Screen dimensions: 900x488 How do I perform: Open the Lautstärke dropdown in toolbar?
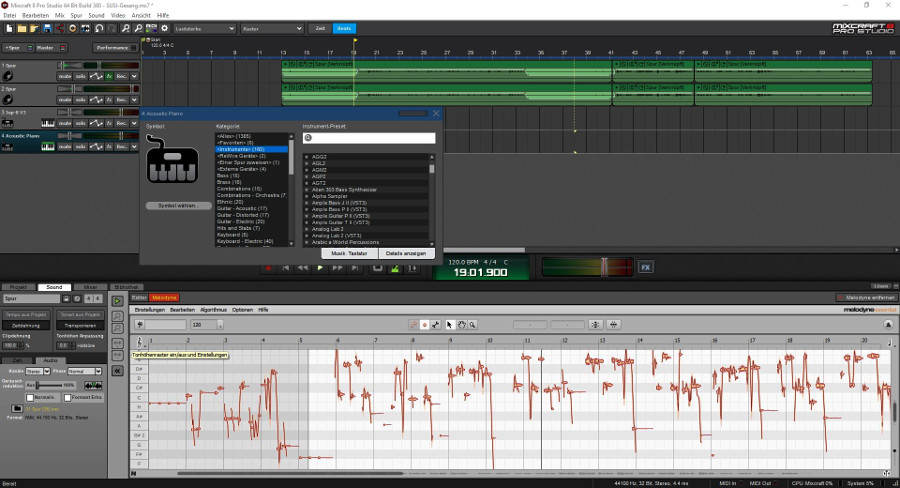click(x=204, y=28)
